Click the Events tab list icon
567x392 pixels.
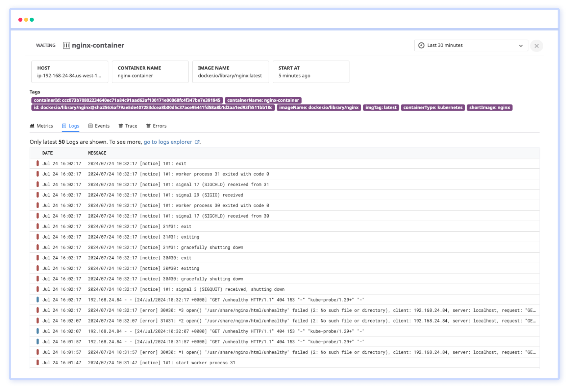pyautogui.click(x=90, y=126)
